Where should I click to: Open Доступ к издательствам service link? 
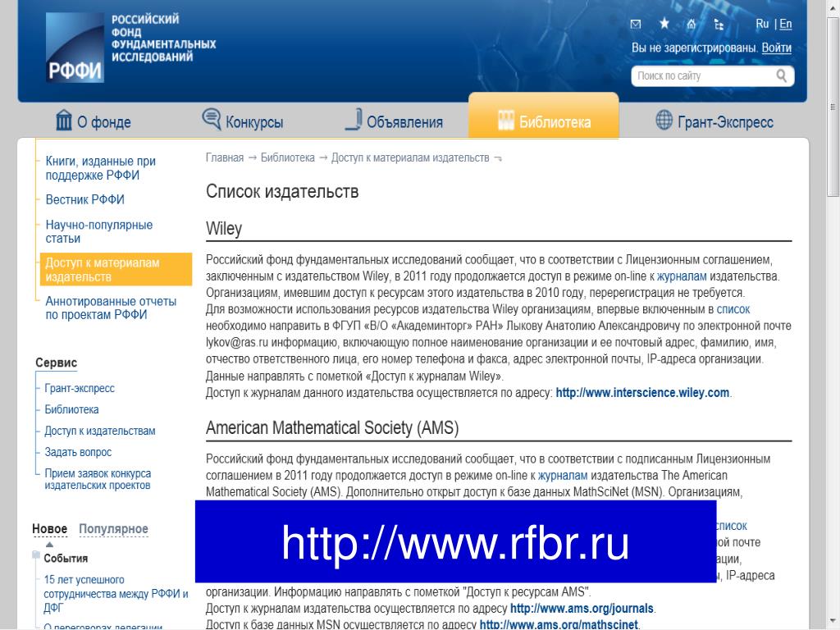pos(99,431)
